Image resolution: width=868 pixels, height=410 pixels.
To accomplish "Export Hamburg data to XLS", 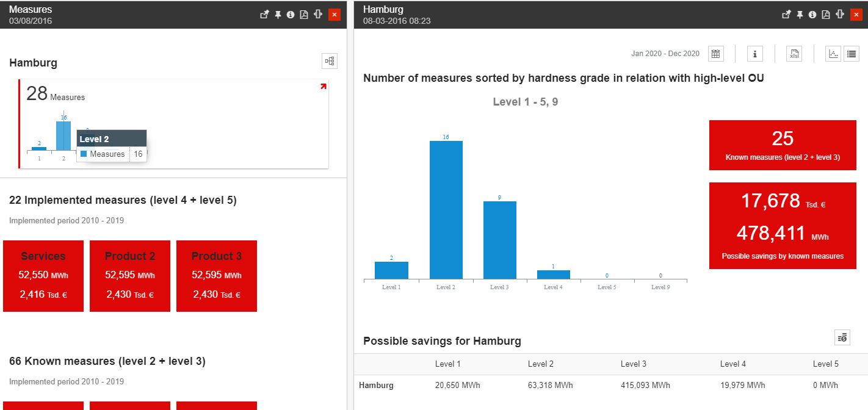I will [x=794, y=54].
